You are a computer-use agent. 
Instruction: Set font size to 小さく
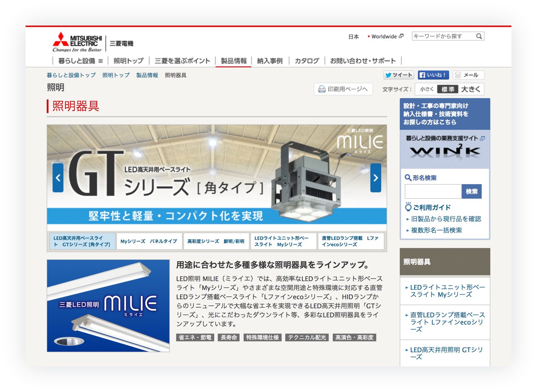pyautogui.click(x=427, y=89)
